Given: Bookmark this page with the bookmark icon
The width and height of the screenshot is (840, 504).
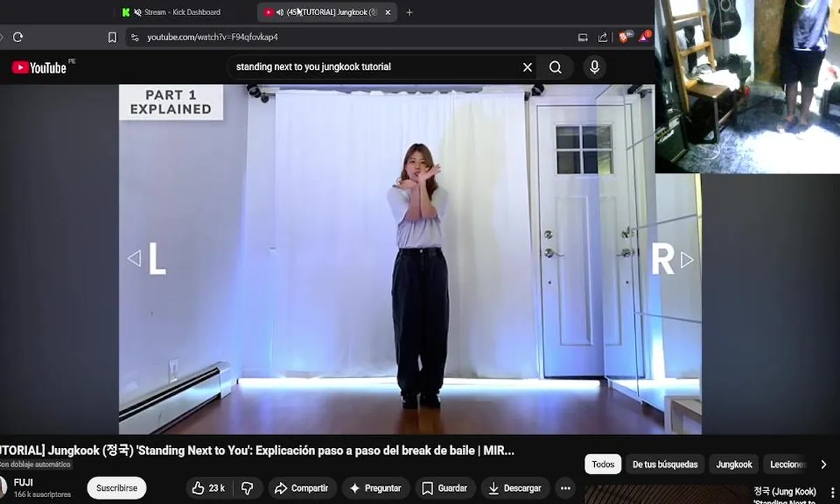Looking at the screenshot, I should [x=112, y=37].
